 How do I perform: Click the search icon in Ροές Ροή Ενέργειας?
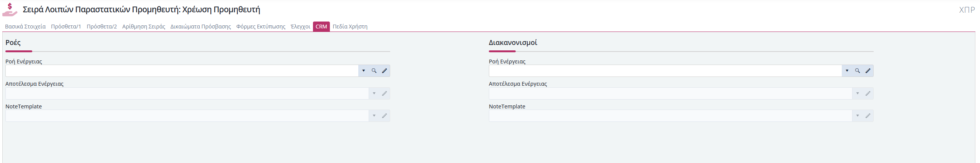pyautogui.click(x=374, y=71)
